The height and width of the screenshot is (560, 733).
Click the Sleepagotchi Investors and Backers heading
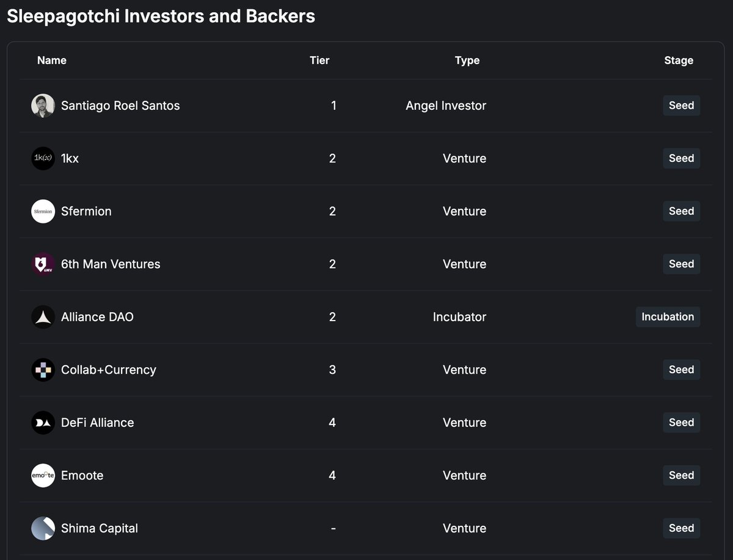[161, 16]
